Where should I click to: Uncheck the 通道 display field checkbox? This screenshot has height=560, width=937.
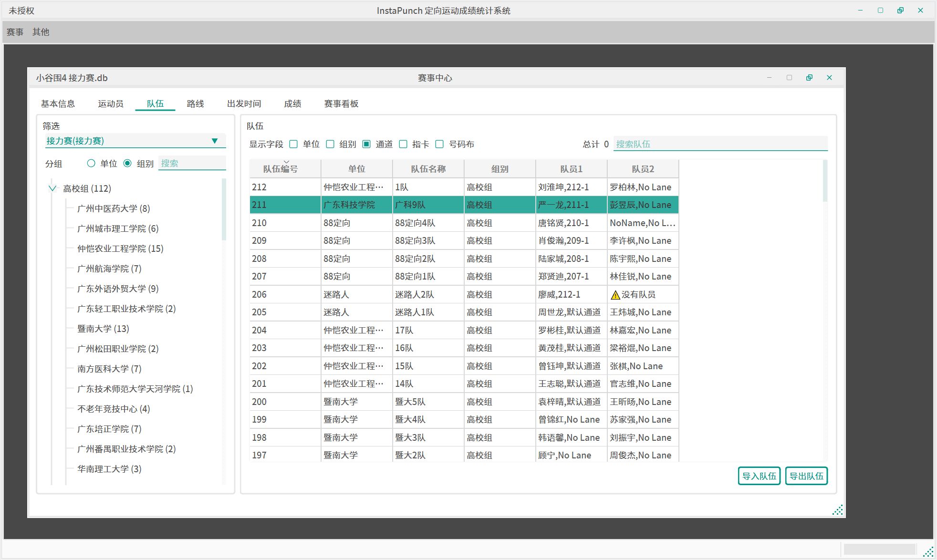[x=366, y=144]
